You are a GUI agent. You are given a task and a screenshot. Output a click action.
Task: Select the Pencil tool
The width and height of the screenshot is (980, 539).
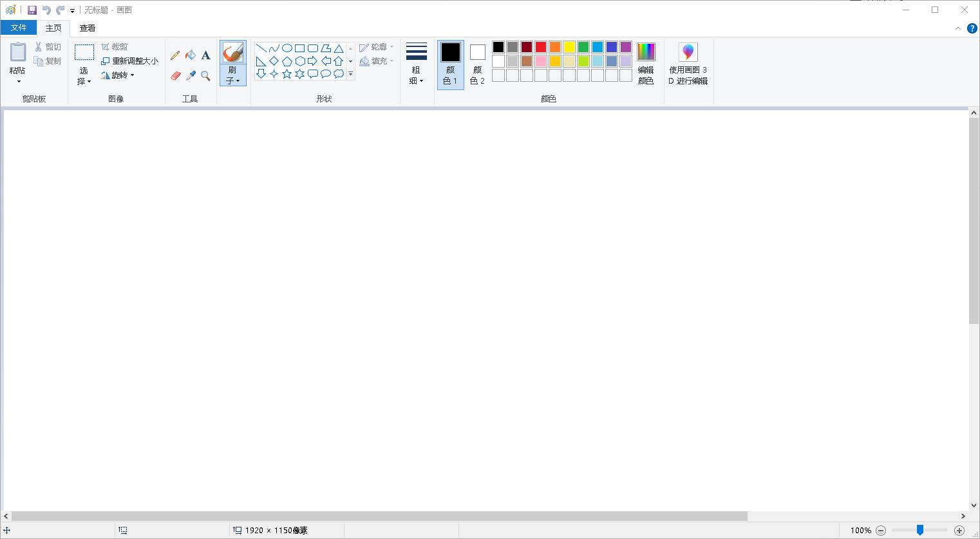(175, 55)
